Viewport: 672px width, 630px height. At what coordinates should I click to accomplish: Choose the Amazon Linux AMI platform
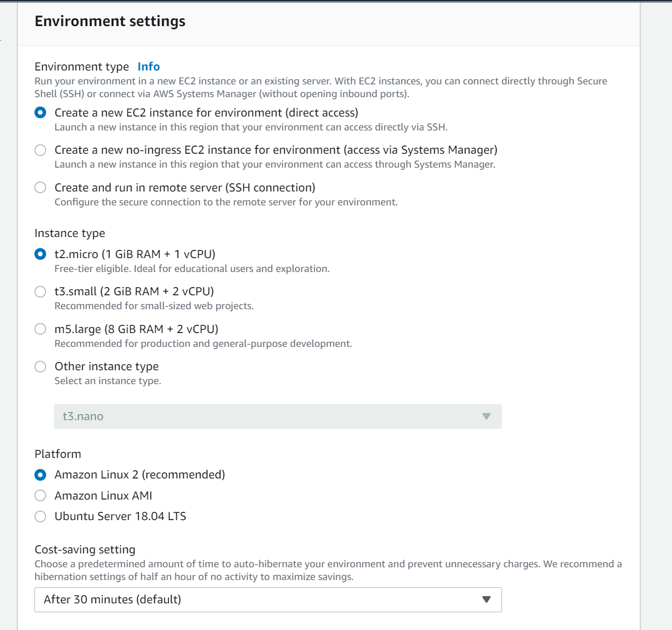[x=40, y=496]
